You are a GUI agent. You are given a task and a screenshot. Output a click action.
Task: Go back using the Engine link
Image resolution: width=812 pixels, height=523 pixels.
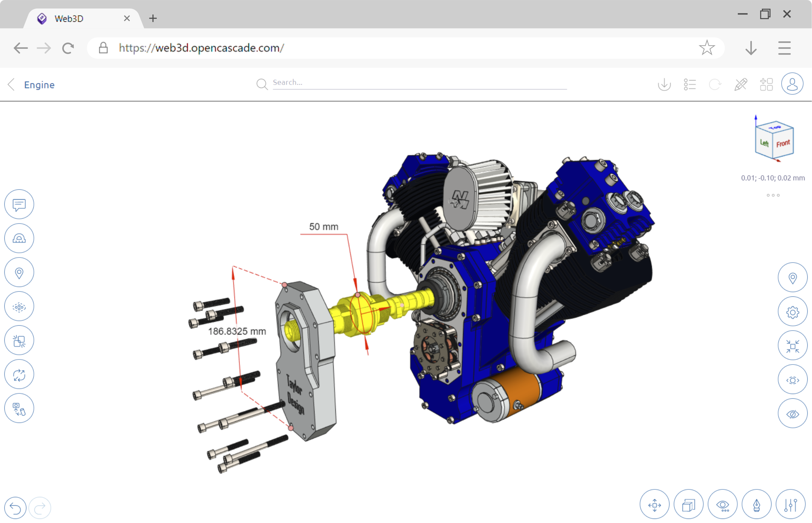tap(39, 85)
